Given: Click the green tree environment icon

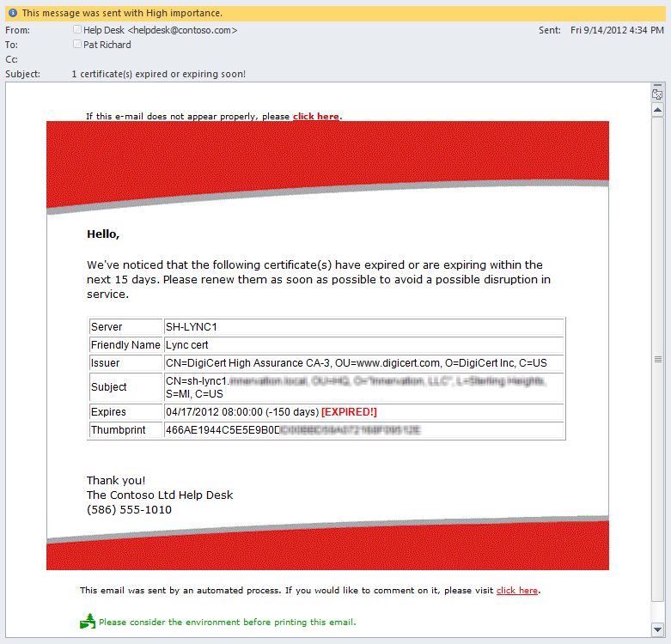Looking at the screenshot, I should pos(88,621).
